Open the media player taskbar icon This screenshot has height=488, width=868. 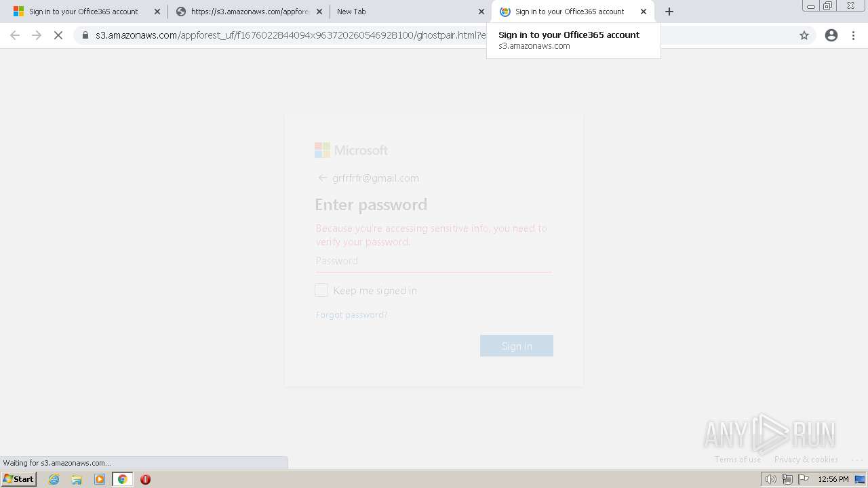coord(100,479)
